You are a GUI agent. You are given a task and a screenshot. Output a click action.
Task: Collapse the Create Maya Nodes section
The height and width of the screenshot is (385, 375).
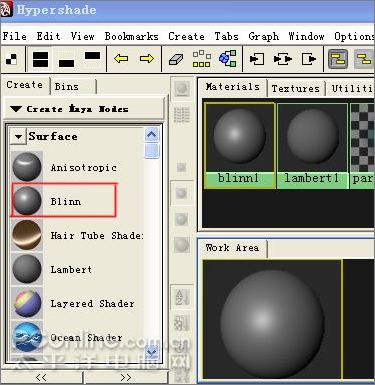point(16,109)
